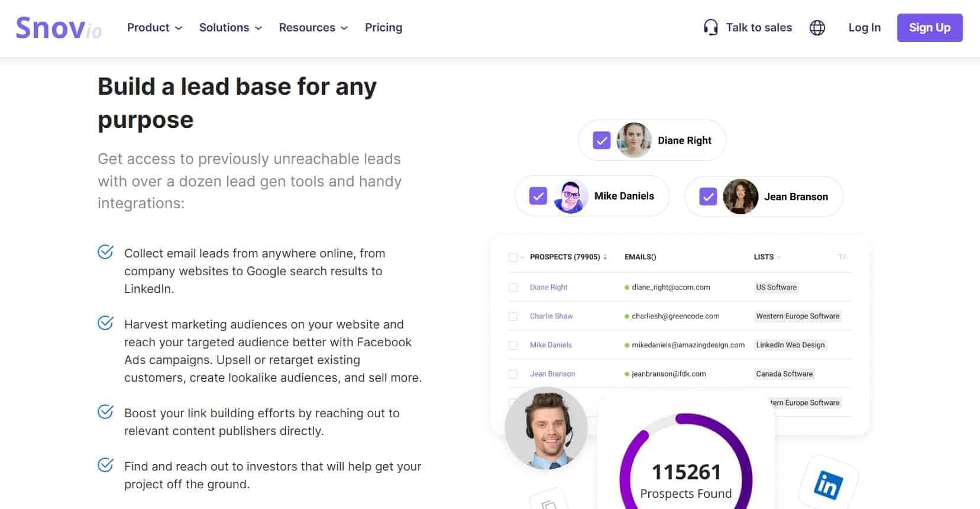Open the language globe icon
980x509 pixels.
click(817, 28)
